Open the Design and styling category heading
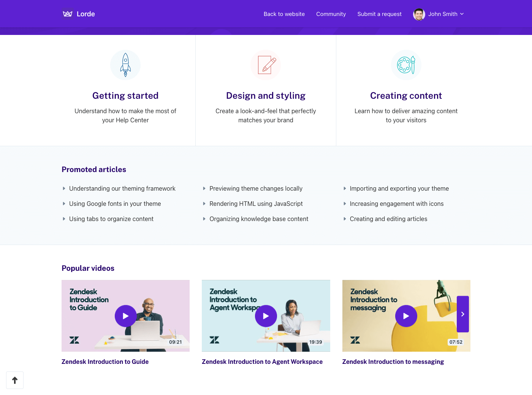This screenshot has width=532, height=395. point(266,96)
